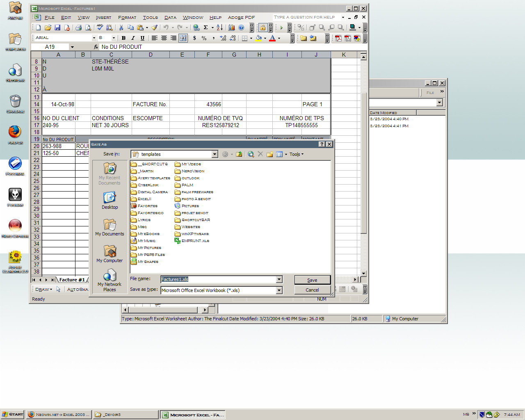Click the Open file folder icon in toolbar

click(x=48, y=27)
